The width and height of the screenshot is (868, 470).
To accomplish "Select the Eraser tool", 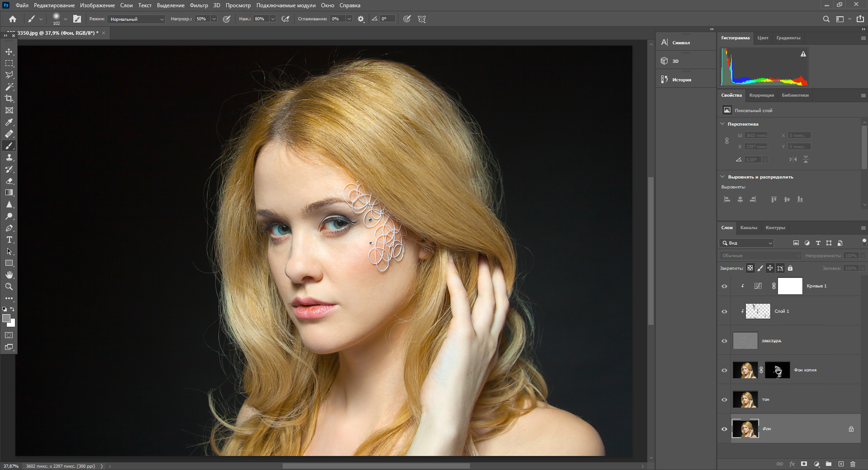I will [9, 181].
